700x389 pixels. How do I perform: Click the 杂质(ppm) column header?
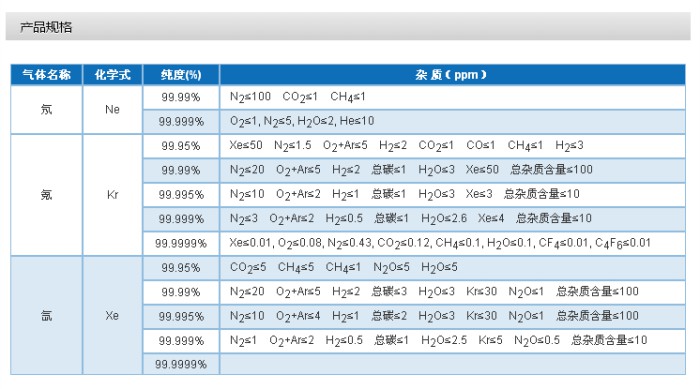[452, 75]
